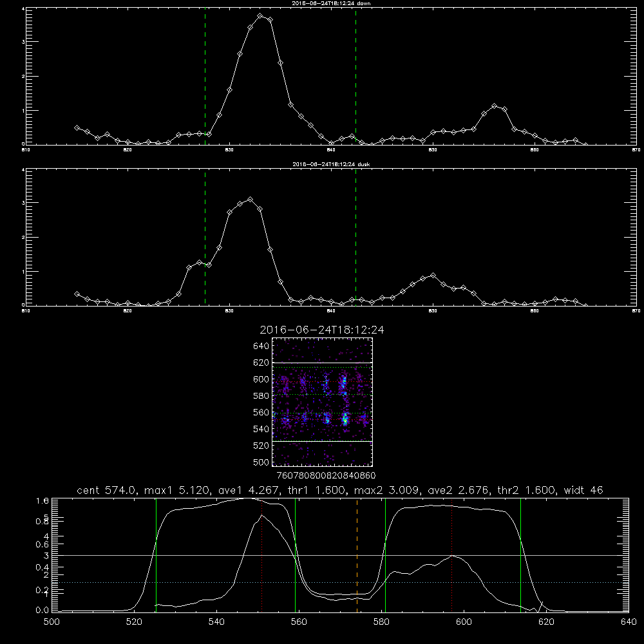Click the '500' label on bottom plot x-axis

click(52, 622)
